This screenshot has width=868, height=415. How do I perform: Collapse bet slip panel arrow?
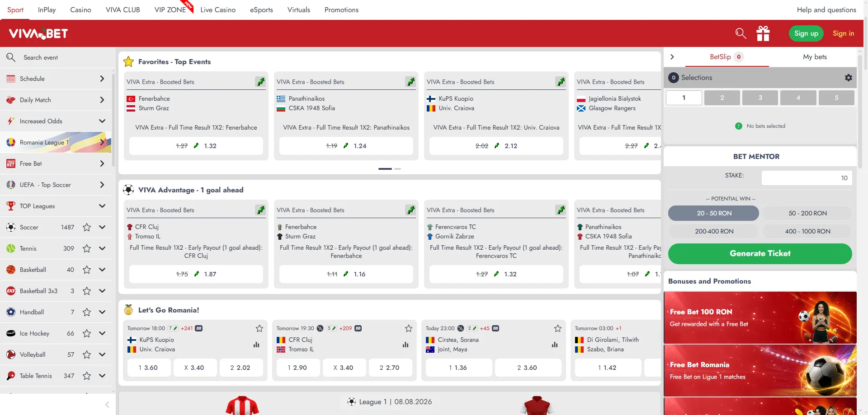[672, 57]
